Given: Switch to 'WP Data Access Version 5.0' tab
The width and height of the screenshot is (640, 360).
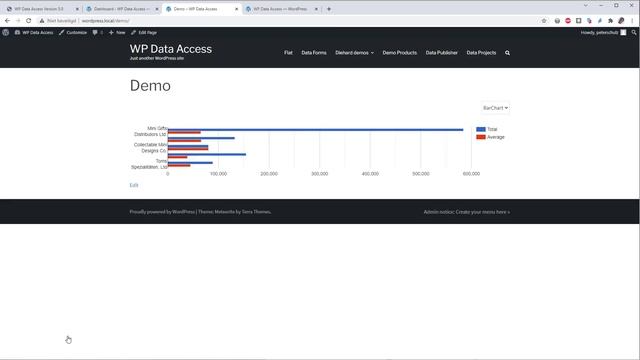Looking at the screenshot, I should click(x=39, y=9).
